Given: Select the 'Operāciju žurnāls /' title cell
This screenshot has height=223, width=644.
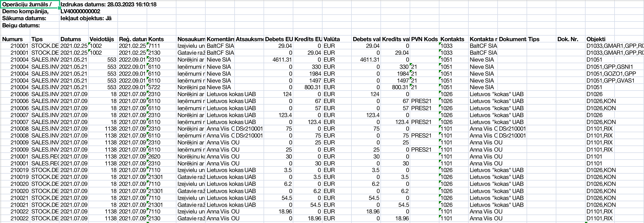Looking at the screenshot, I should 30,4.
